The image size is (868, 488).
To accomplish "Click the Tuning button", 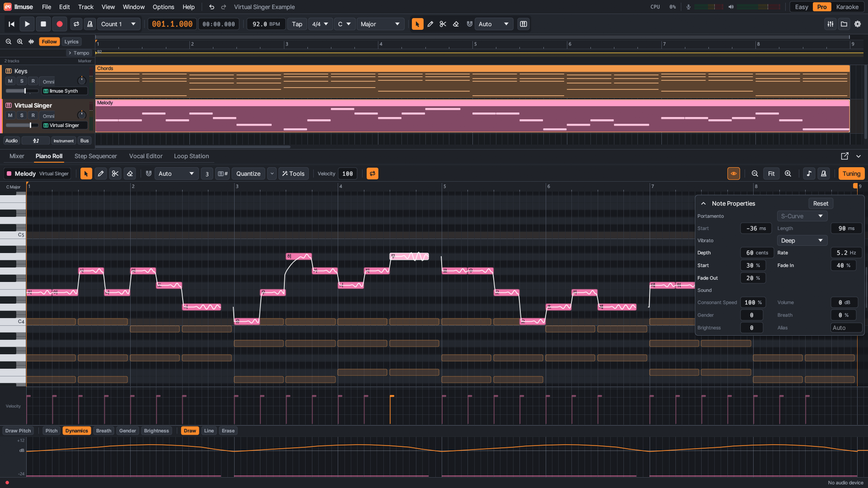I will coord(851,174).
